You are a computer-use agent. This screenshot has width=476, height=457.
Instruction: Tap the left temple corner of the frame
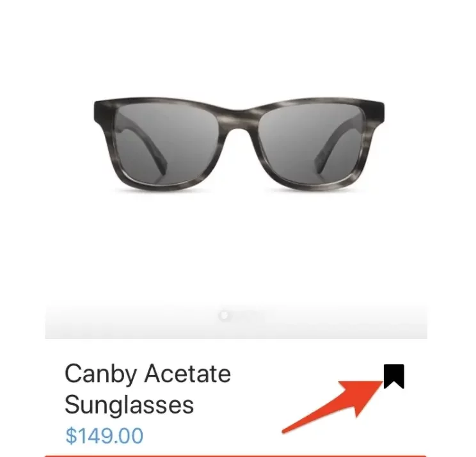click(103, 114)
